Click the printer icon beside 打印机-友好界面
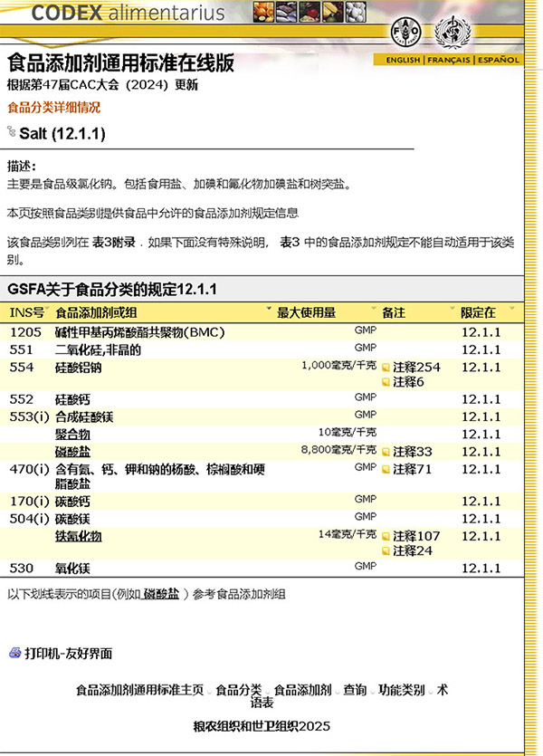 (14, 653)
